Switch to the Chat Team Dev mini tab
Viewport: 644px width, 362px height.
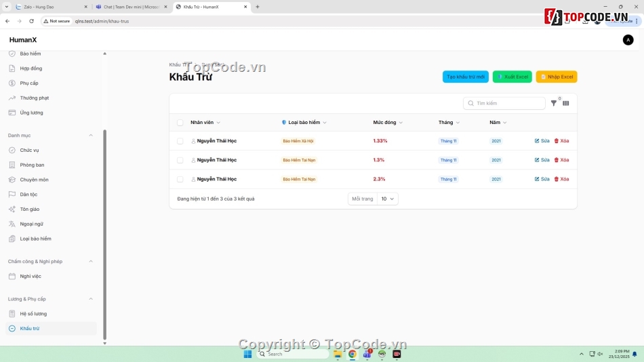pos(132,7)
